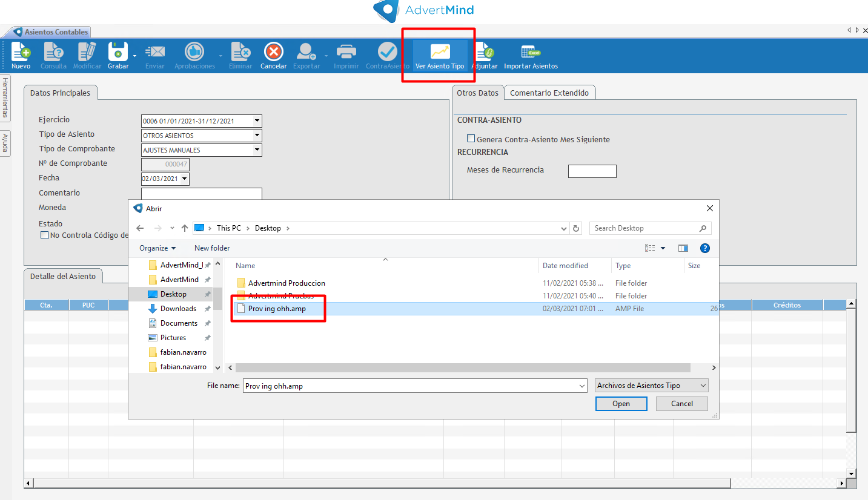Expand the Ejercicio dropdown
Image resolution: width=868 pixels, height=500 pixels.
click(257, 121)
